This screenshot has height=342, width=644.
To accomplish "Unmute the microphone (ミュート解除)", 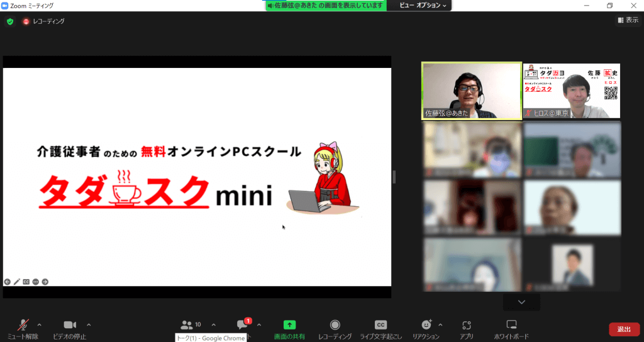I will (23, 329).
